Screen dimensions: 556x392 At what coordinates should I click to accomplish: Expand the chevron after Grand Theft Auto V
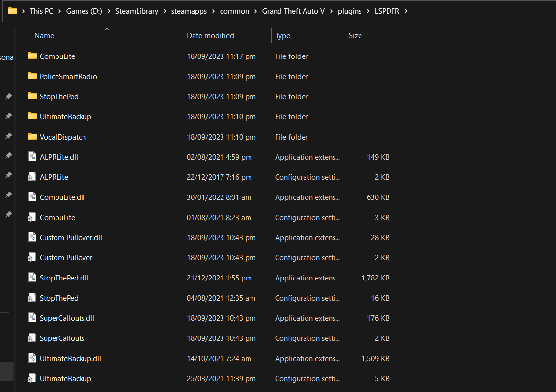[x=331, y=11]
